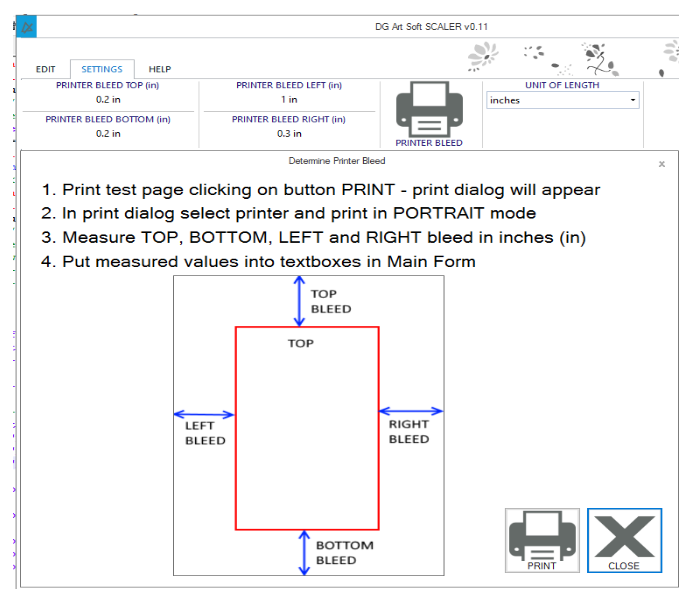Switch to the HELP tab

[160, 69]
